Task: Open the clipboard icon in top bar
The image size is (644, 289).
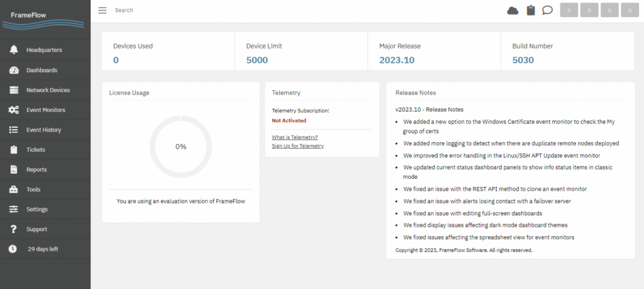Action: coord(531,10)
